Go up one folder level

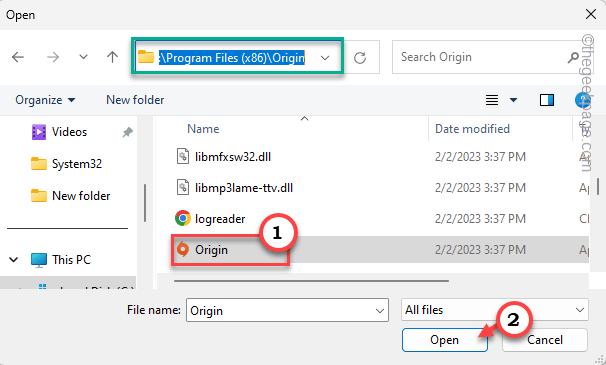[112, 57]
